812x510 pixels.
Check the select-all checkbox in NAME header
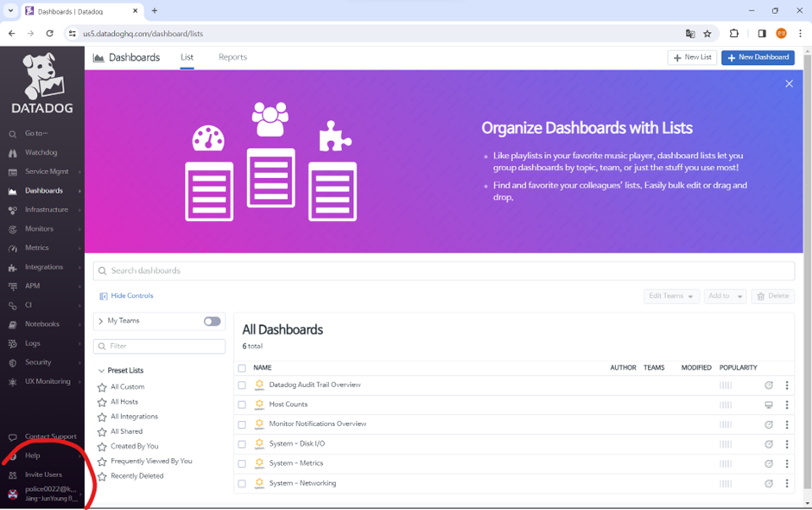coord(242,368)
